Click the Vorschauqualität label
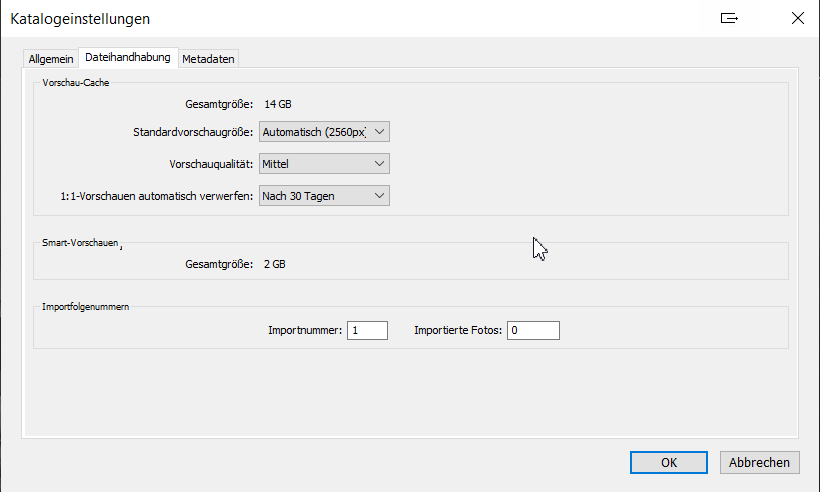This screenshot has height=492, width=820. (x=211, y=164)
